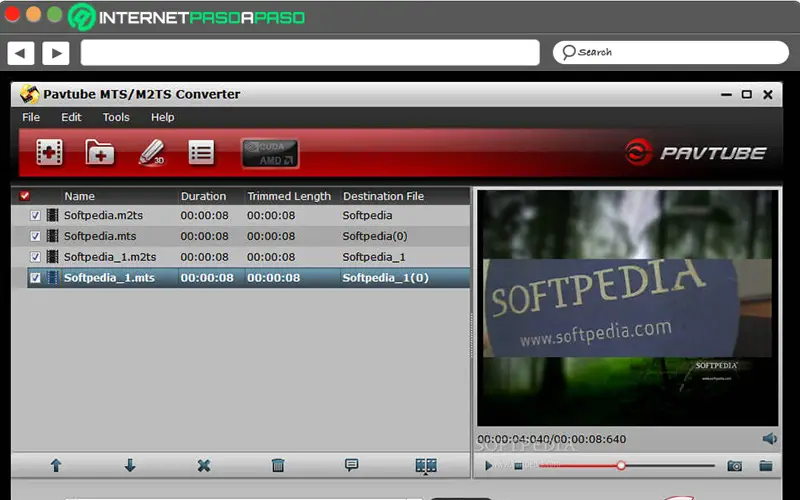
Task: Click the browser address bar field
Action: (x=310, y=53)
